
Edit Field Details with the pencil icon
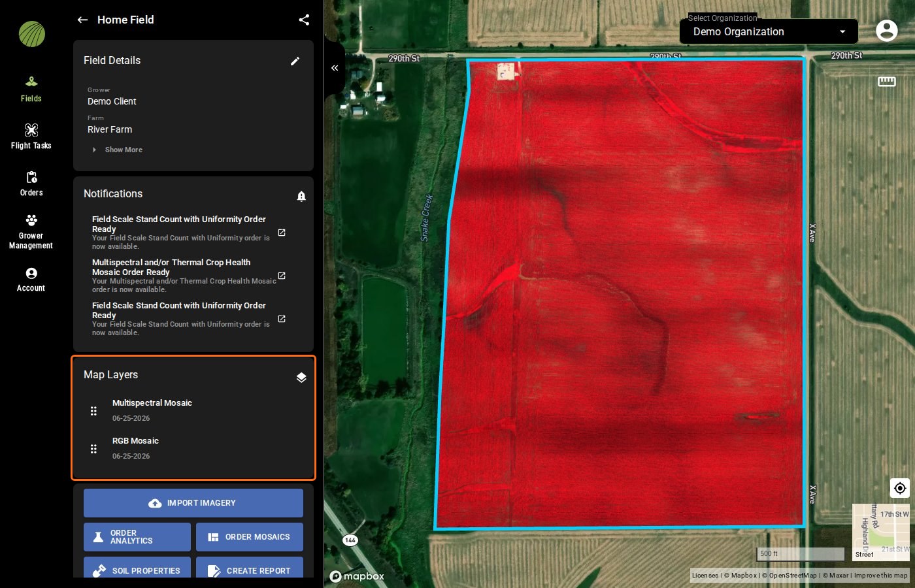click(295, 61)
